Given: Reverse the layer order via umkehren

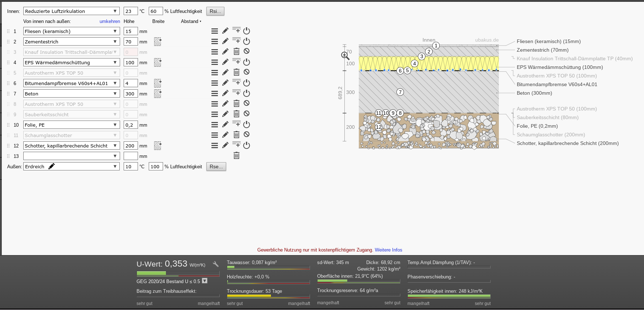Looking at the screenshot, I should tap(110, 21).
